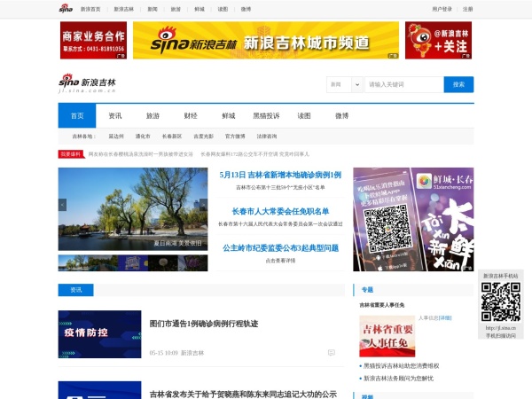
Task: Select the dandelion carousel thumbnail
Action: pyautogui.click(x=163, y=263)
